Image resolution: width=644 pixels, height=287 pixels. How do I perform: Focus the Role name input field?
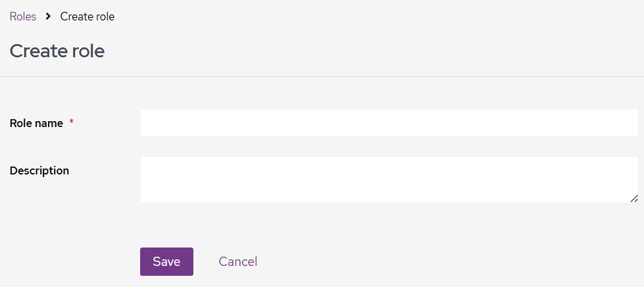pos(389,123)
